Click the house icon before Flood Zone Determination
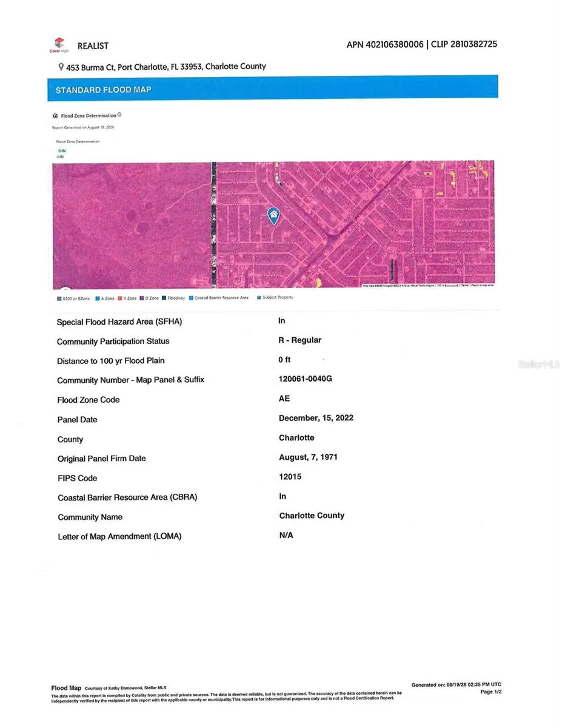This screenshot has height=728, width=562. [x=55, y=116]
